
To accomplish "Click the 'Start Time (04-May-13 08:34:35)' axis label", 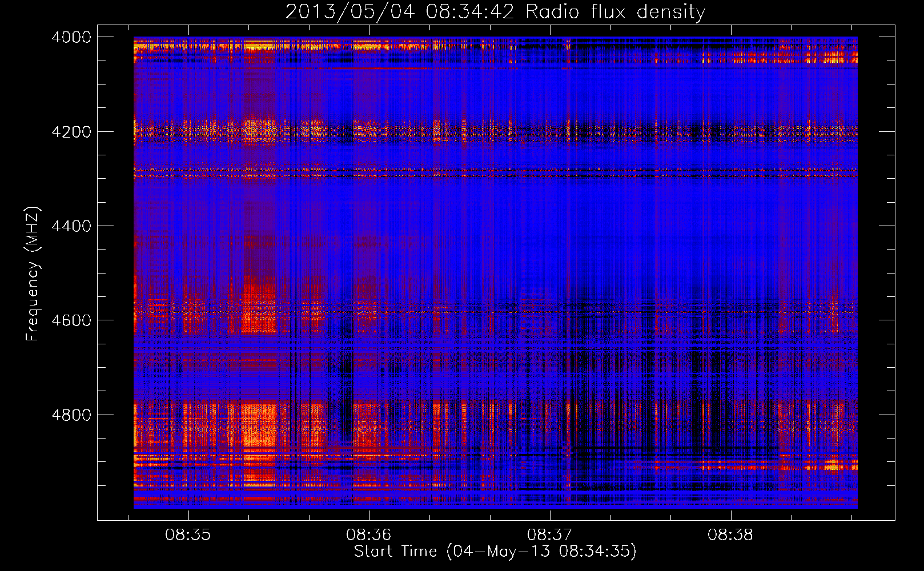I will click(495, 552).
